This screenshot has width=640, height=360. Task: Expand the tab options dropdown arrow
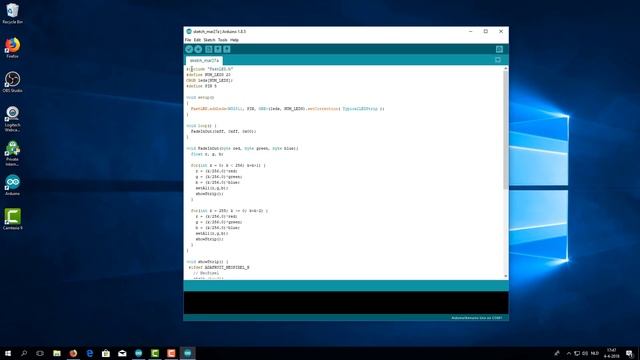(x=498, y=60)
